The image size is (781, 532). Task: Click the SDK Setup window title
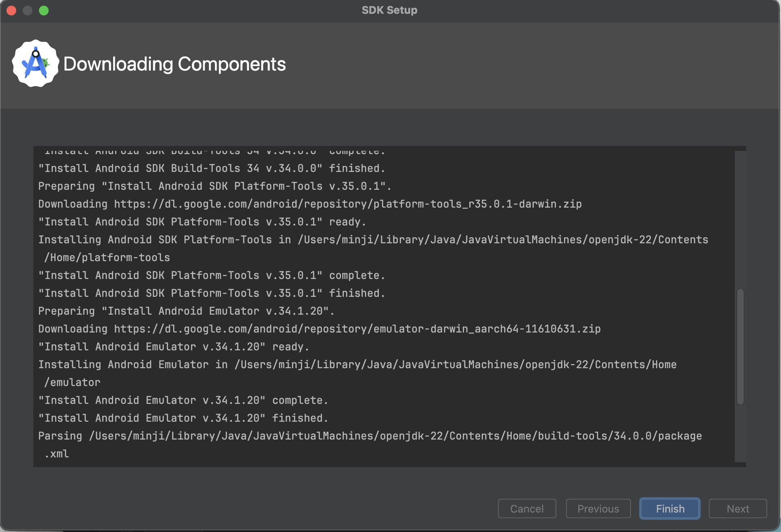pos(389,10)
